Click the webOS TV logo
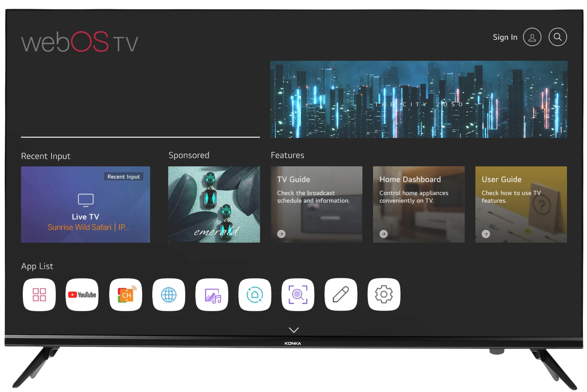This screenshot has width=587, height=392. click(x=80, y=42)
